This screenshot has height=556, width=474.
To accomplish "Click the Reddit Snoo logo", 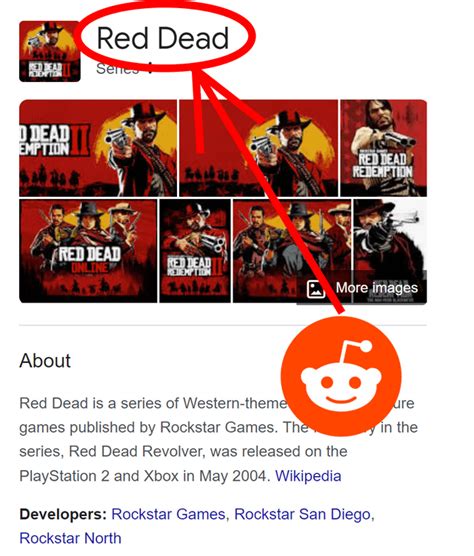I will coord(341,377).
